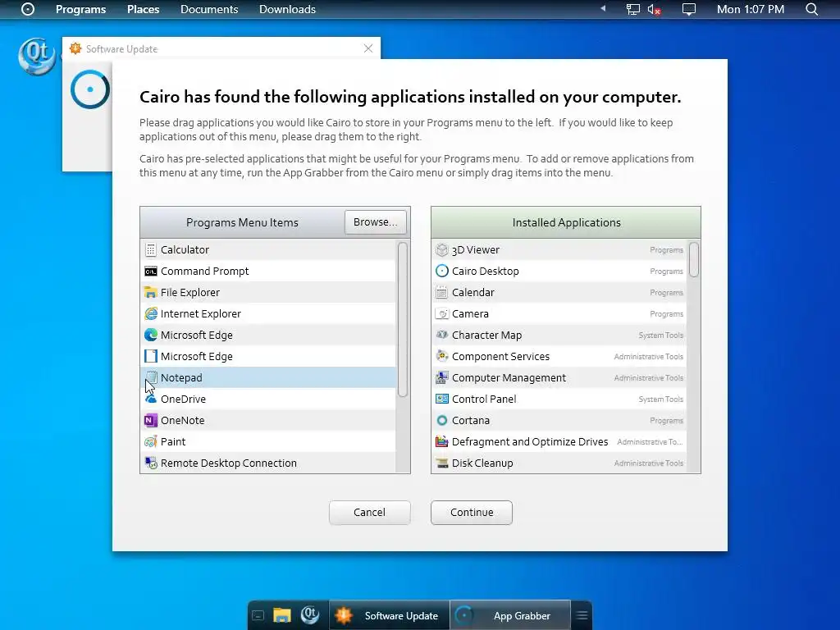Screen dimensions: 840x630
Task: Click the Qt icon in taskbar
Action: 309,614
